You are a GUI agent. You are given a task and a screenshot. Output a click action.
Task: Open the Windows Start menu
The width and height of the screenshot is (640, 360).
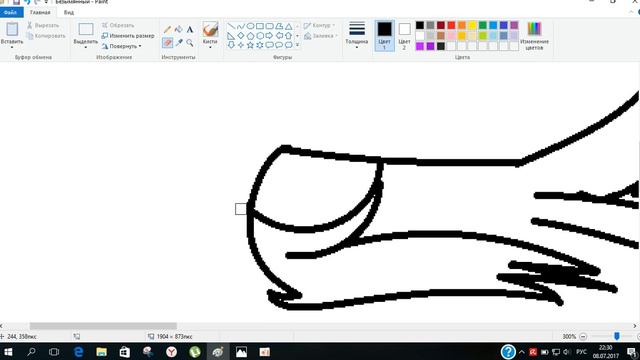[x=8, y=352]
